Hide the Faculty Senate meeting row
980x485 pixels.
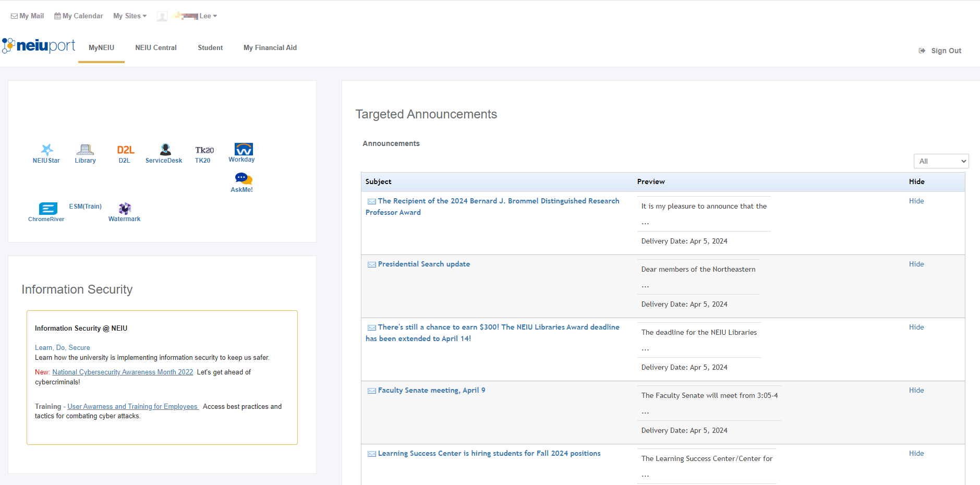916,391
